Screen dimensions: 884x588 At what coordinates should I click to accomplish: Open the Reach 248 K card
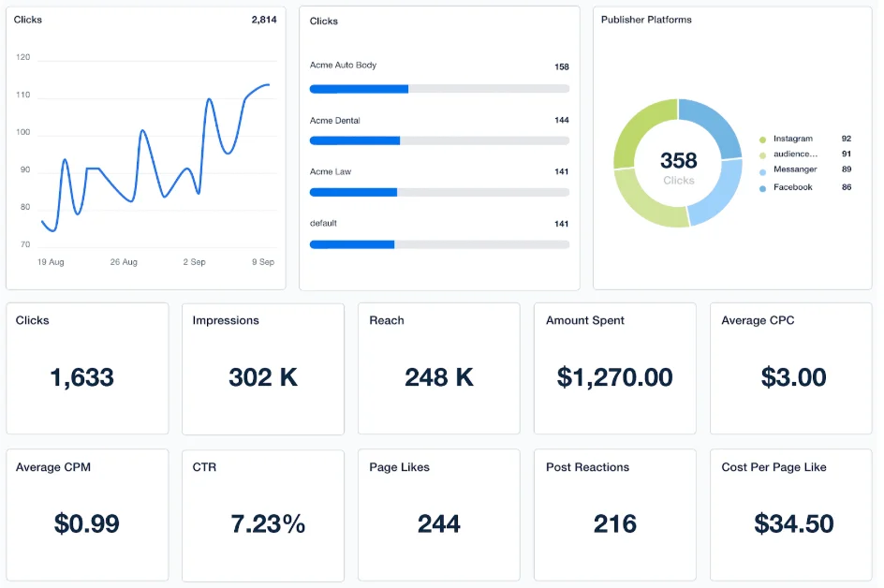click(439, 368)
